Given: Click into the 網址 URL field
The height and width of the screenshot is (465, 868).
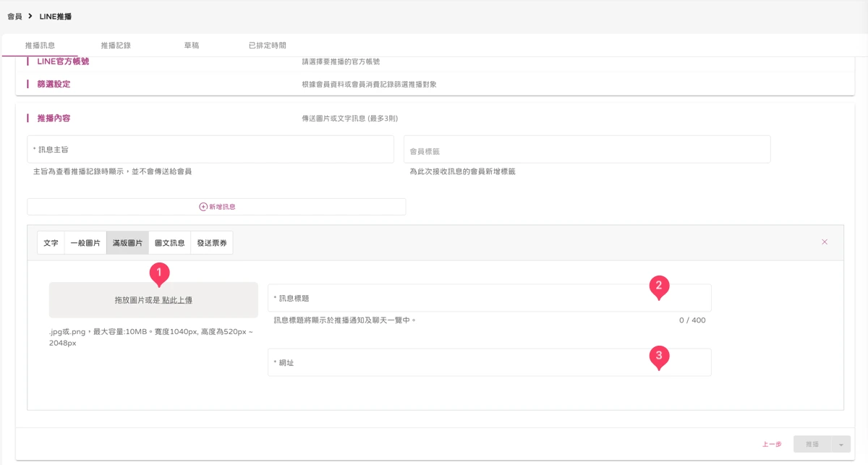Looking at the screenshot, I should (490, 362).
